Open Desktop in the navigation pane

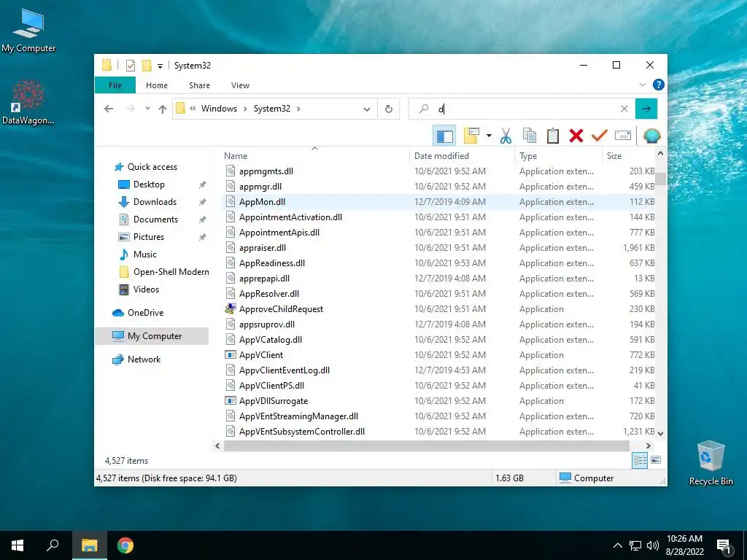pos(149,184)
